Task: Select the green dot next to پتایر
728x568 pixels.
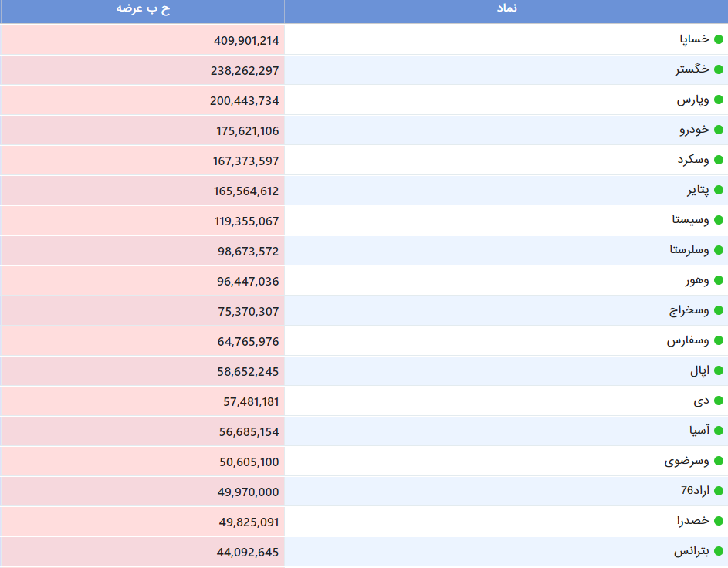Action: (x=718, y=191)
